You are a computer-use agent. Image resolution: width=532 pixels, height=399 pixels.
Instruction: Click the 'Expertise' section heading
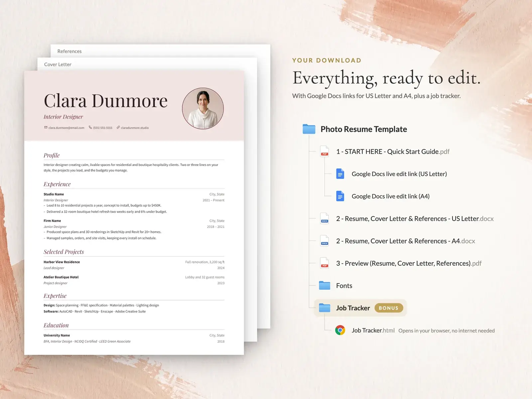click(55, 296)
